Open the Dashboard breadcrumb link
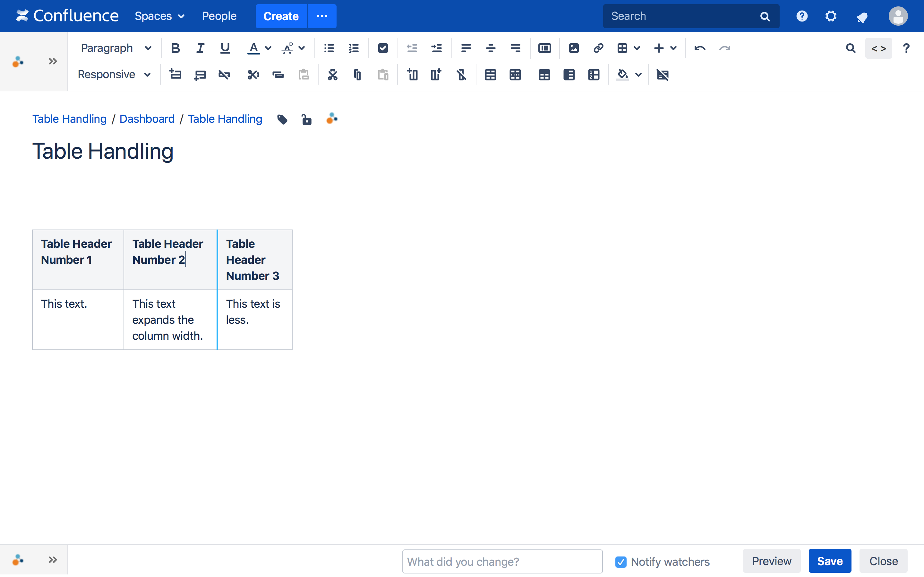The width and height of the screenshot is (924, 577). pos(147,119)
